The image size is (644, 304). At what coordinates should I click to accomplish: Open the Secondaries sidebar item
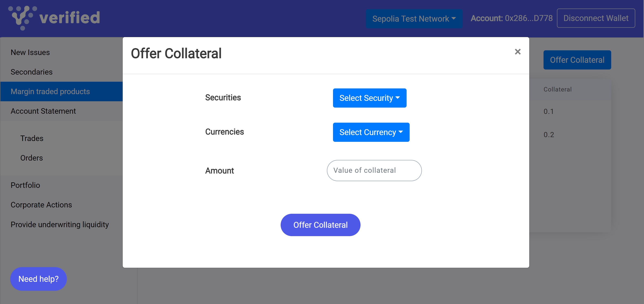(x=32, y=72)
